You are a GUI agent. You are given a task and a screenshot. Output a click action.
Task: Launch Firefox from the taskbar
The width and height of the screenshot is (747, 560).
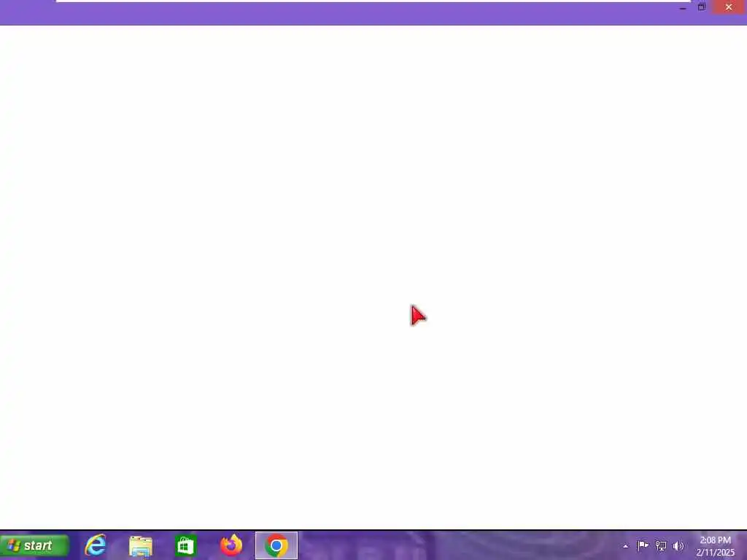pos(231,545)
